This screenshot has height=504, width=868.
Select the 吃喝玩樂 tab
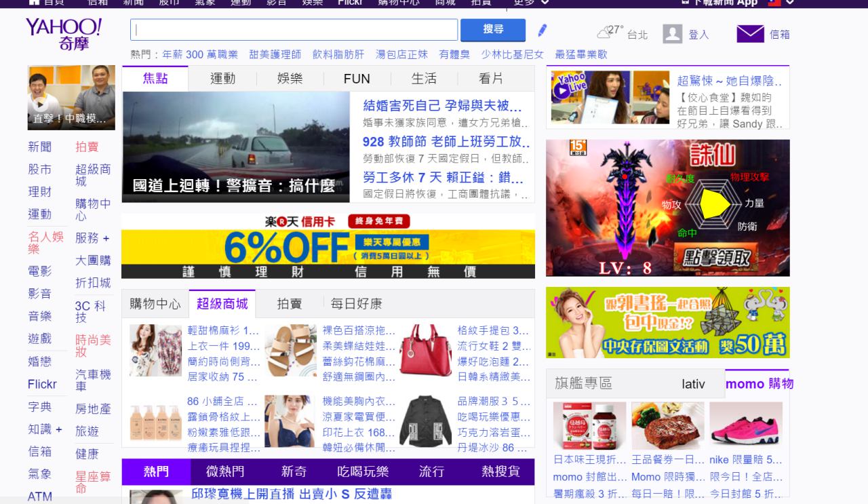[363, 471]
